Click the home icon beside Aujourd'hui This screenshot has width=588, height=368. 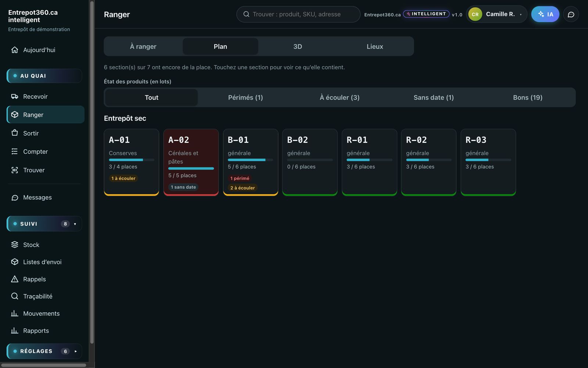coord(15,50)
